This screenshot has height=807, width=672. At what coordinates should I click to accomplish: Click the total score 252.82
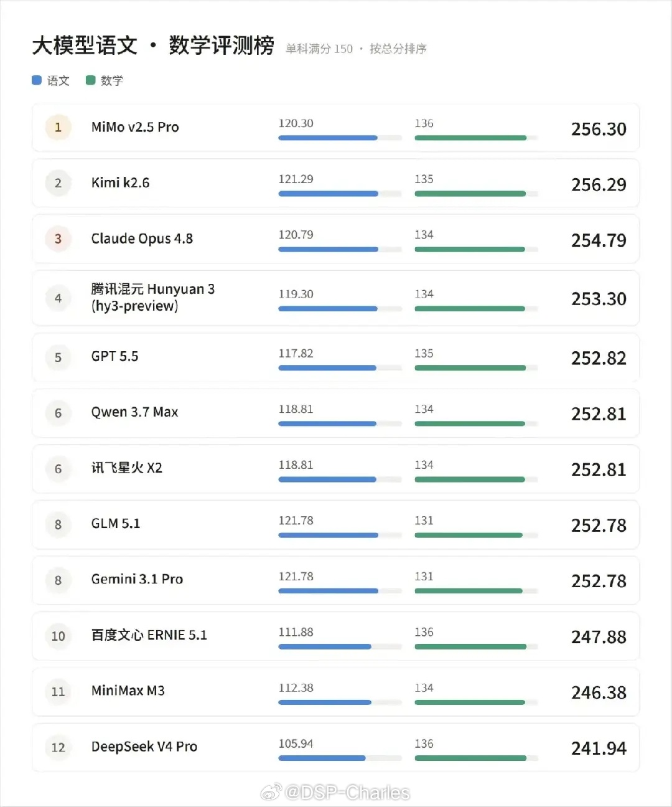tap(599, 358)
